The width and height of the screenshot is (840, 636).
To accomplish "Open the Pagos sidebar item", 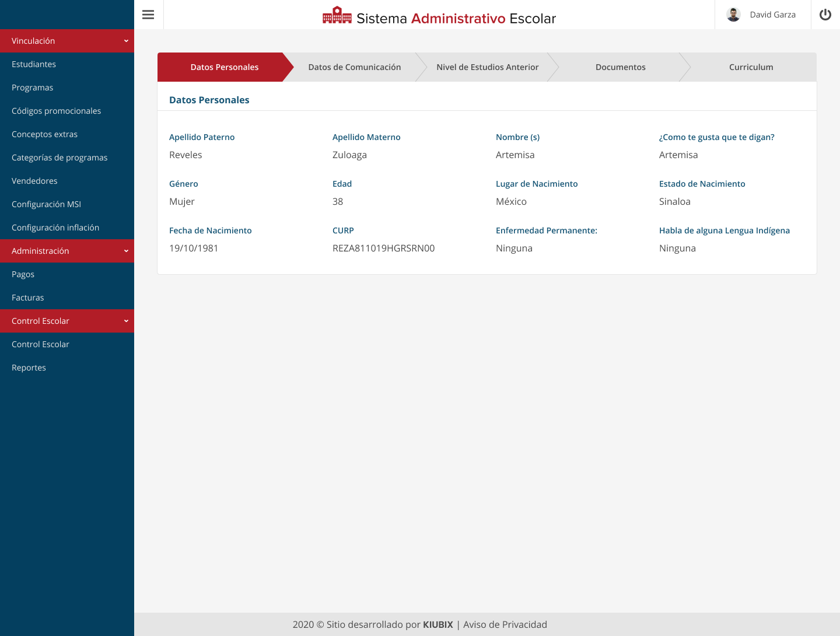I will click(23, 274).
